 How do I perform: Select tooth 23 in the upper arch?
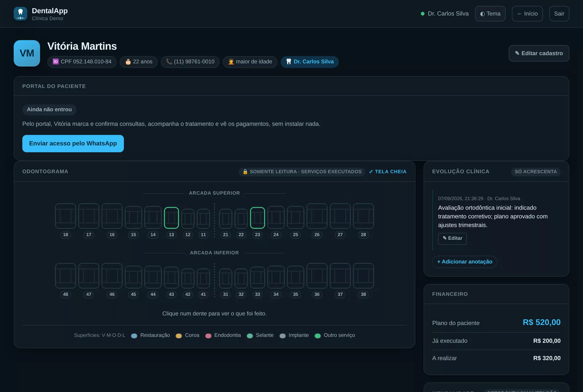tap(258, 218)
